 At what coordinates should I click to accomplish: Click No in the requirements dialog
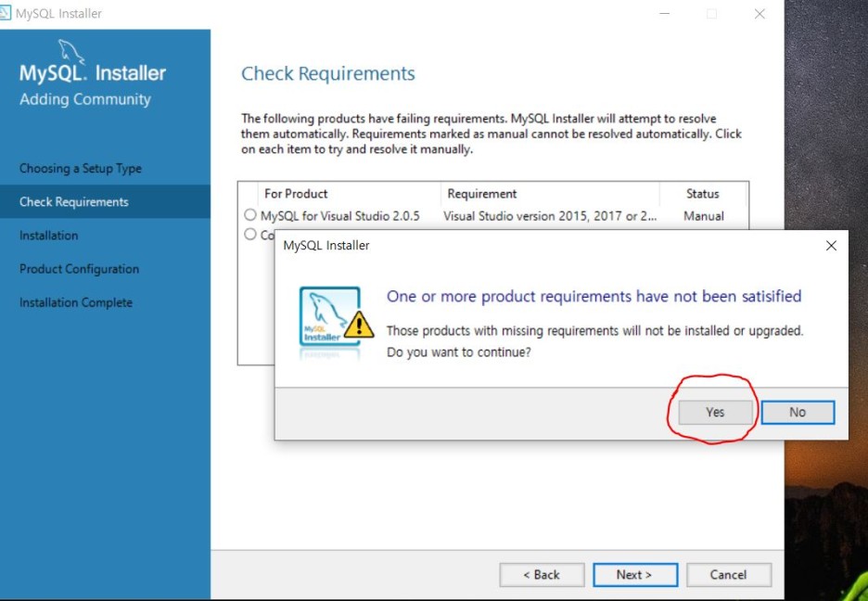(798, 413)
